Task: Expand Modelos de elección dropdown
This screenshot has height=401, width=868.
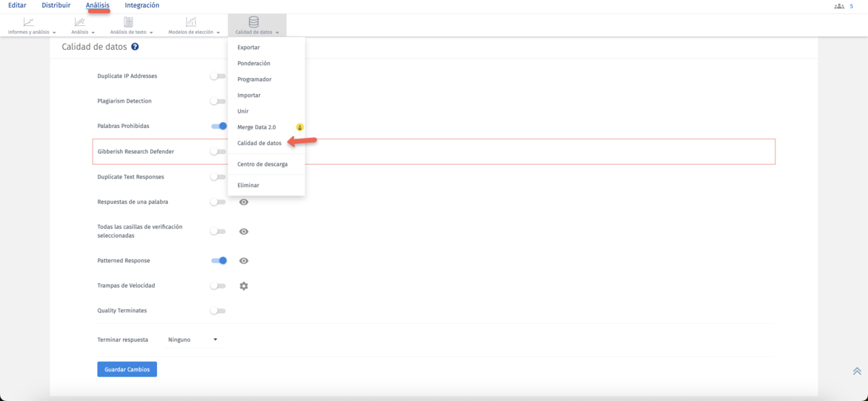Action: click(218, 33)
